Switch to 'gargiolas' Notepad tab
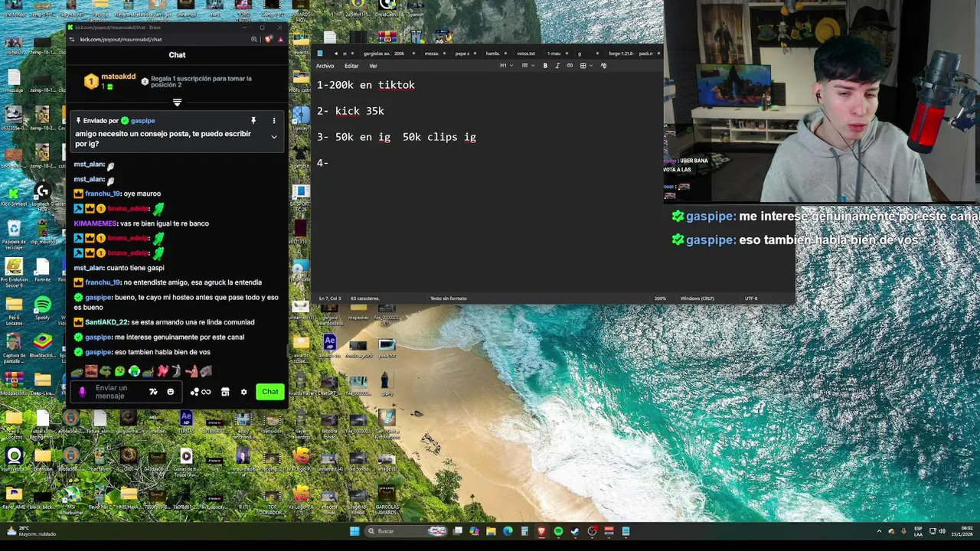Screen dimensions: 980x551 [376, 54]
